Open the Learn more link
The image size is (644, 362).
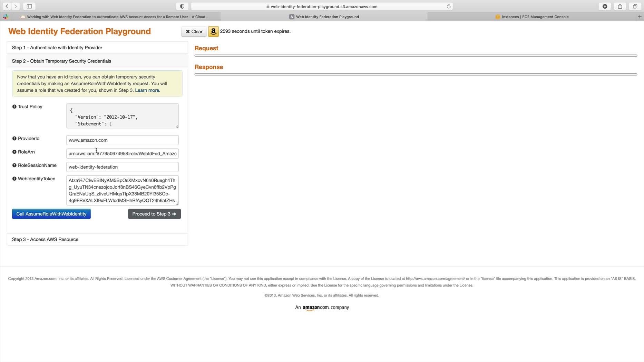click(x=147, y=90)
